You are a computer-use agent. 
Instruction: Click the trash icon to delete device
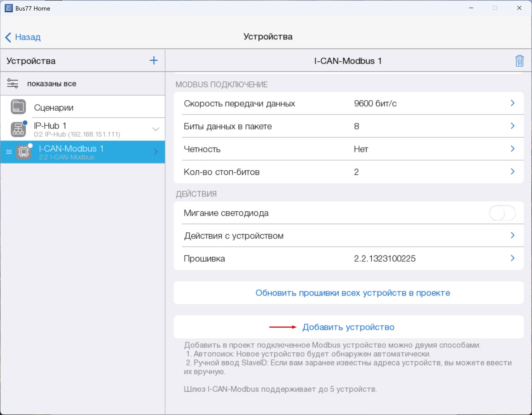coord(519,61)
